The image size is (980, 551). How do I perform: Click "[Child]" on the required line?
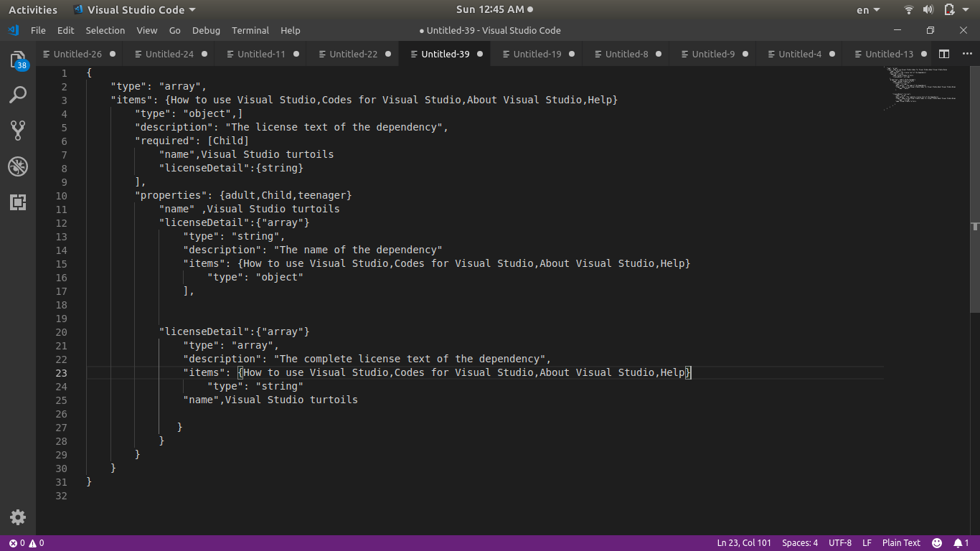click(228, 141)
